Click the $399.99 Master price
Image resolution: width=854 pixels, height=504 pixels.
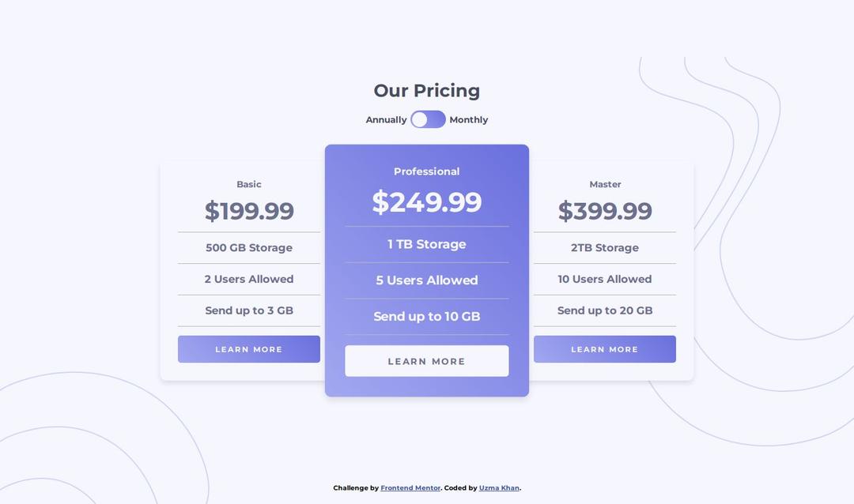click(x=605, y=211)
